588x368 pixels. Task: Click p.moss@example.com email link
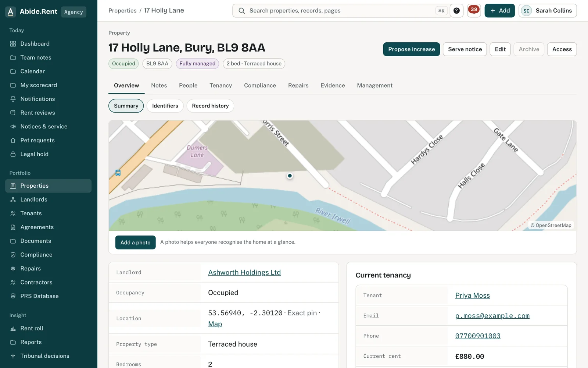pos(492,316)
